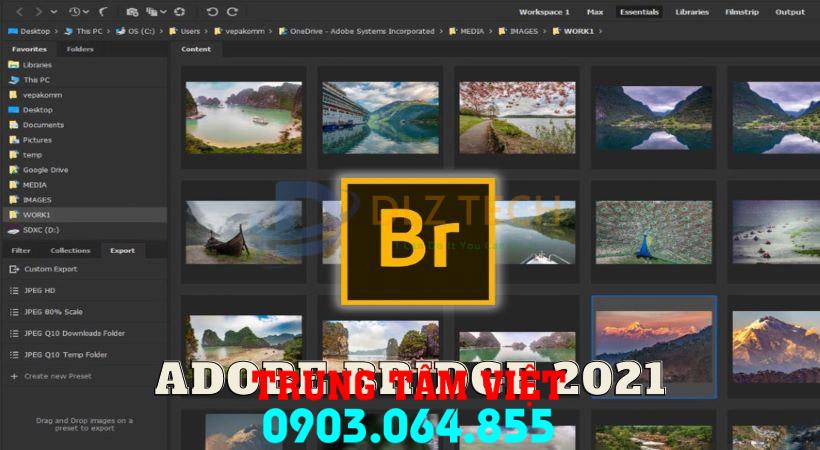Screen dimensions: 820x450
Task: Click Create new Preset
Action: click(x=57, y=376)
